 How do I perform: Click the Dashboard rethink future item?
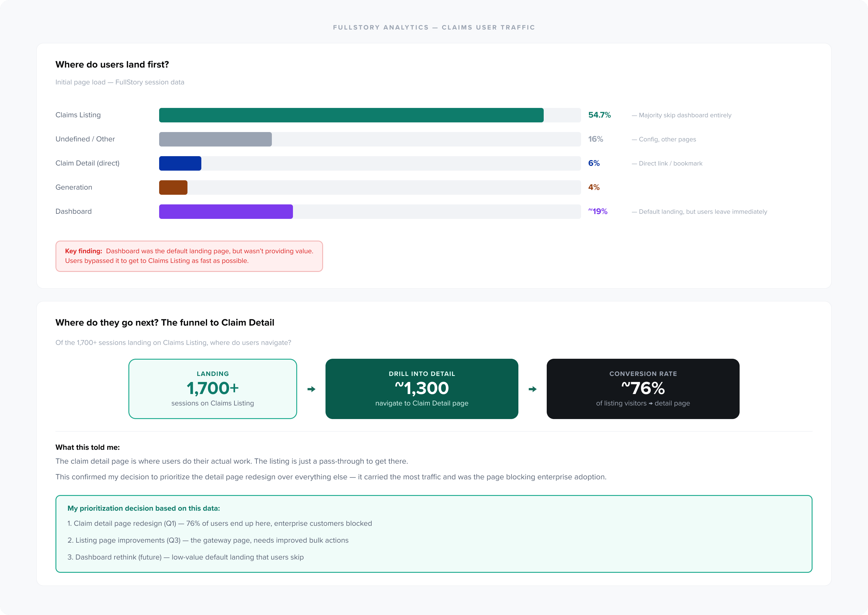coord(186,557)
